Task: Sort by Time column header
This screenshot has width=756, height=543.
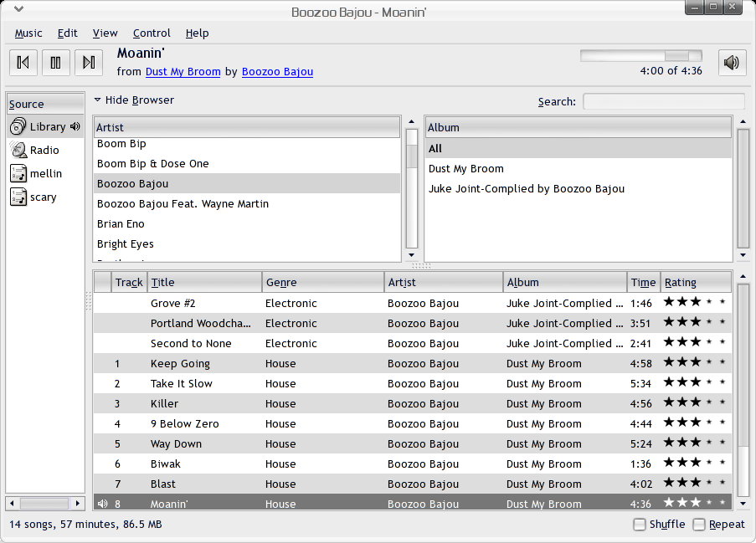Action: [644, 282]
